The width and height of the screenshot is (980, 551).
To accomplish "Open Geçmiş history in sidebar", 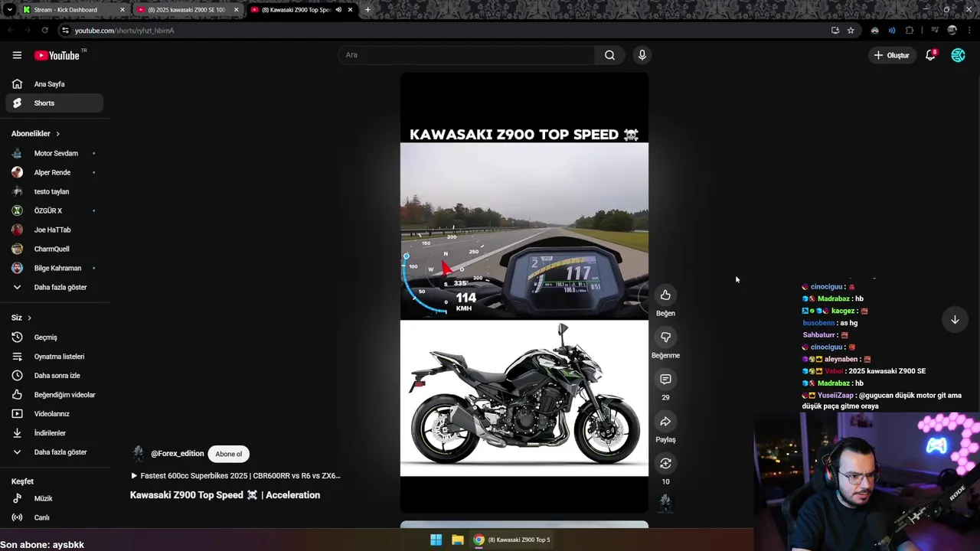I will pos(54,337).
